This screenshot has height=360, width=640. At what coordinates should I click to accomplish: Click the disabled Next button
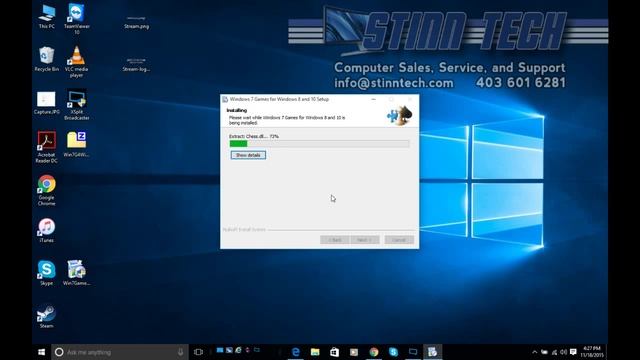pyautogui.click(x=364, y=240)
